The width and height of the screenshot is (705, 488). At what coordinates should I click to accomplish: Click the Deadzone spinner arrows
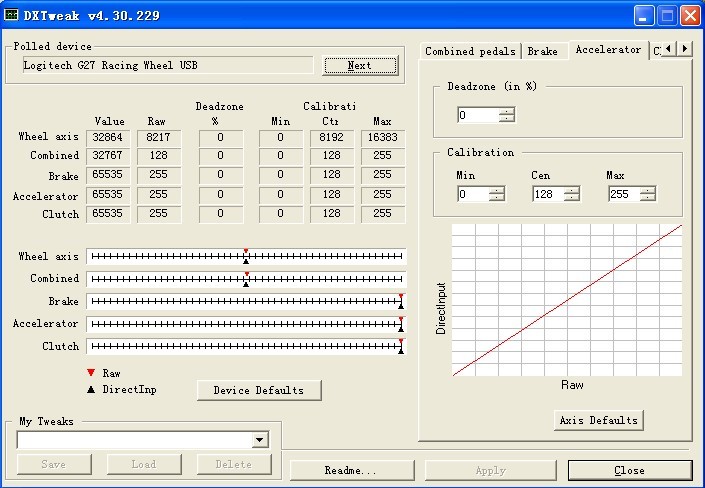point(507,115)
